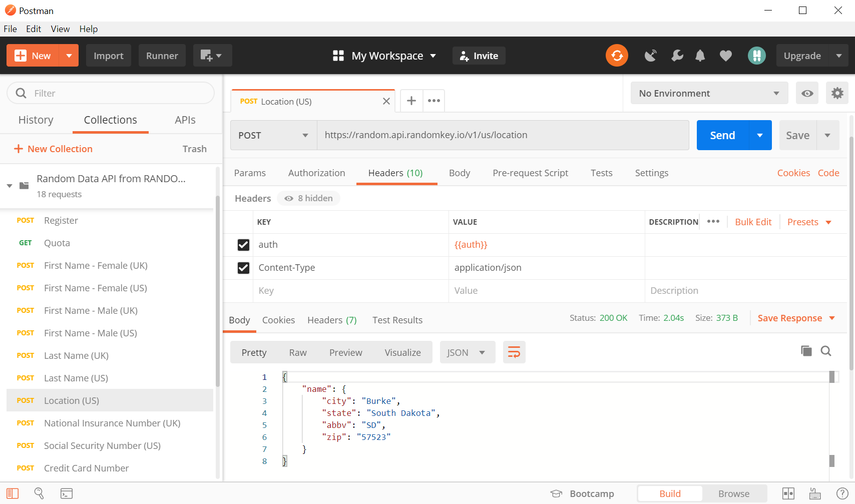This screenshot has height=504, width=855.
Task: Open the Presets dropdown
Action: click(809, 222)
